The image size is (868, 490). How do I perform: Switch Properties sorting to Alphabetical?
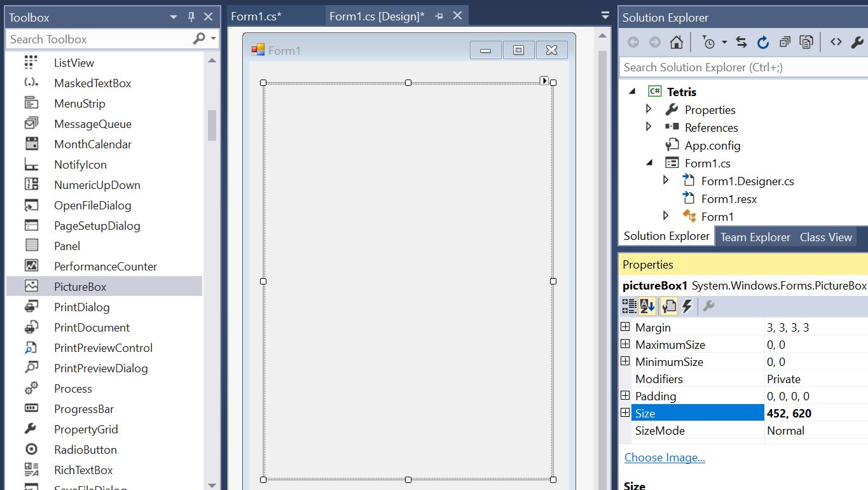click(x=647, y=306)
